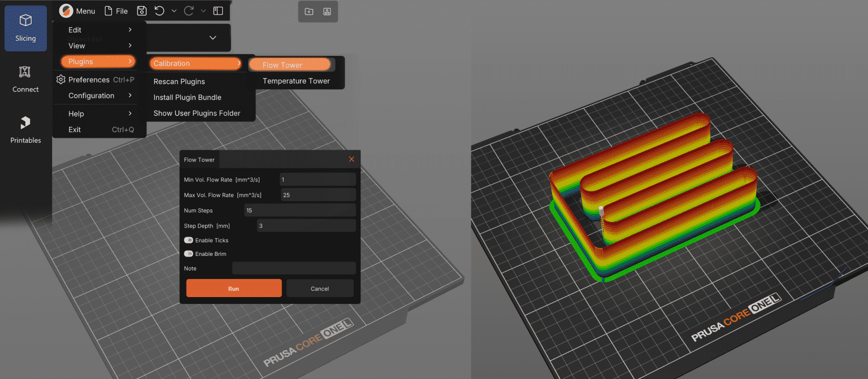Screen dimensions: 868x379
Task: Click the Preferences gear icon
Action: 61,80
